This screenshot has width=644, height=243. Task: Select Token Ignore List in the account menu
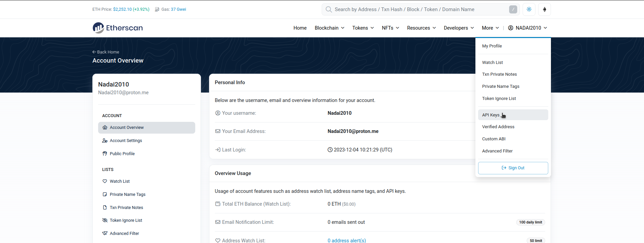coord(513,99)
